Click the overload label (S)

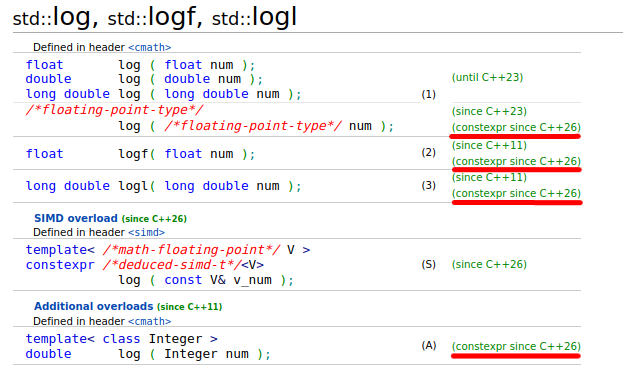(x=428, y=264)
